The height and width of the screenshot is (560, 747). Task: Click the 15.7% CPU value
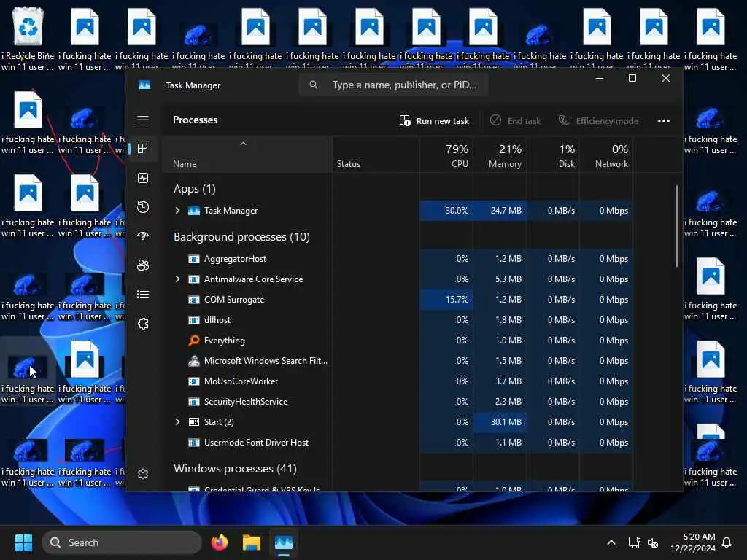point(457,300)
